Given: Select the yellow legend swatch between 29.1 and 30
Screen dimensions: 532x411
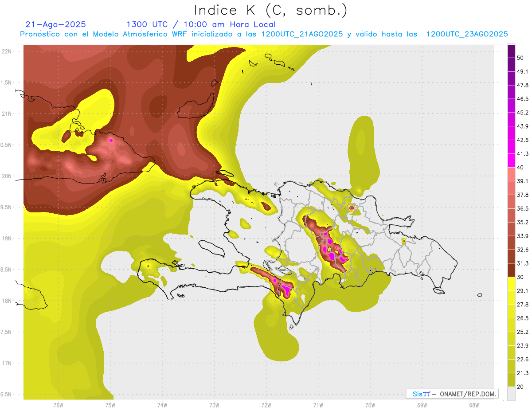Looking at the screenshot, I should (512, 284).
